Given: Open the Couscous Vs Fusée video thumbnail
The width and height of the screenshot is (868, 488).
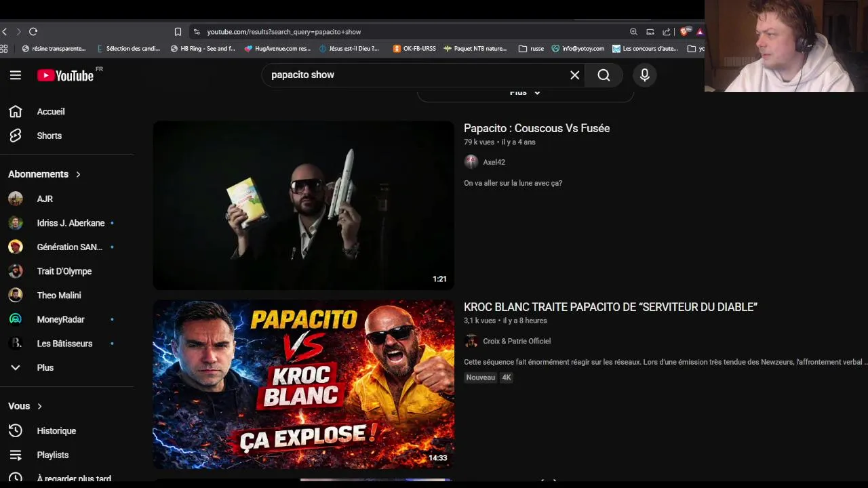Looking at the screenshot, I should tap(303, 205).
